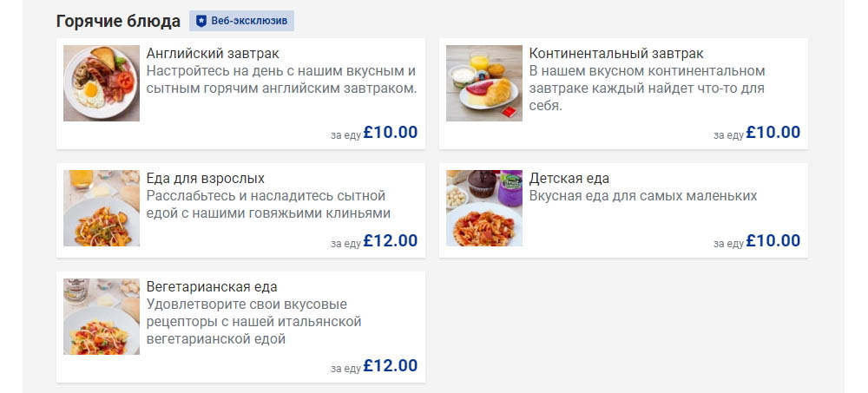Click the Веб-эксклюзив badge label
This screenshot has width=868, height=393.
(250, 21)
